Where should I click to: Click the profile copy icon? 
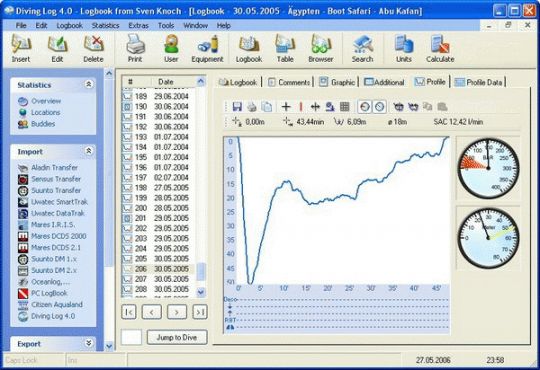[x=267, y=107]
